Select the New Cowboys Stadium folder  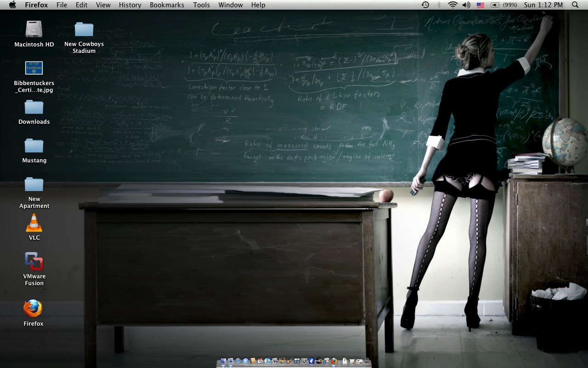[x=84, y=29]
